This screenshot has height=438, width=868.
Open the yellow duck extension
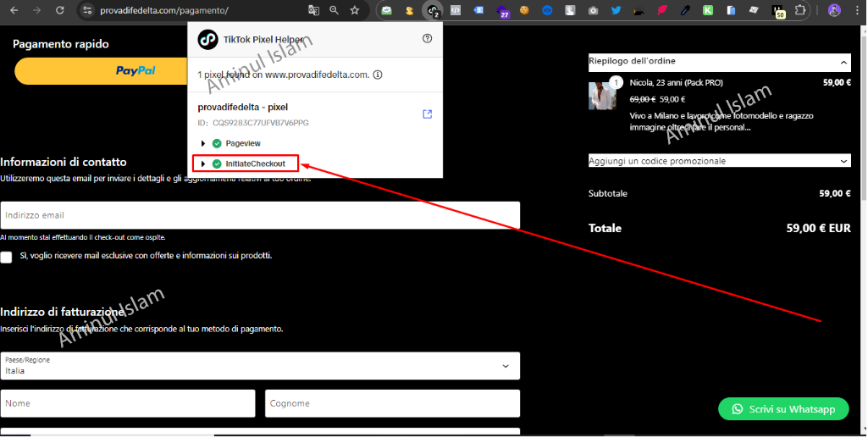coord(409,10)
